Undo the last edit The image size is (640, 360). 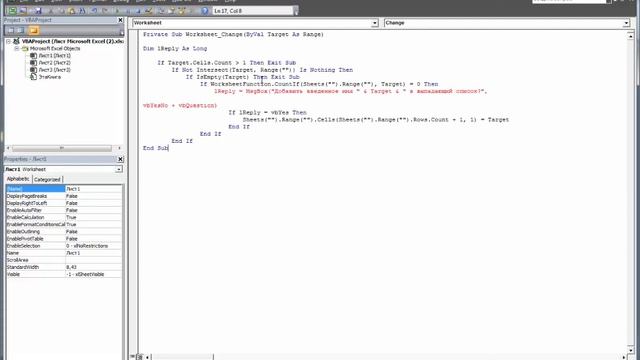(x=94, y=11)
